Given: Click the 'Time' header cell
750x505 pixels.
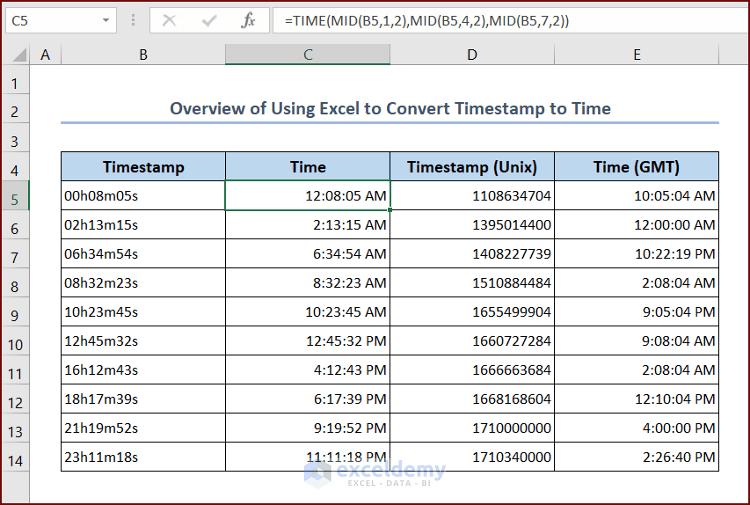Looking at the screenshot, I should coord(308,166).
